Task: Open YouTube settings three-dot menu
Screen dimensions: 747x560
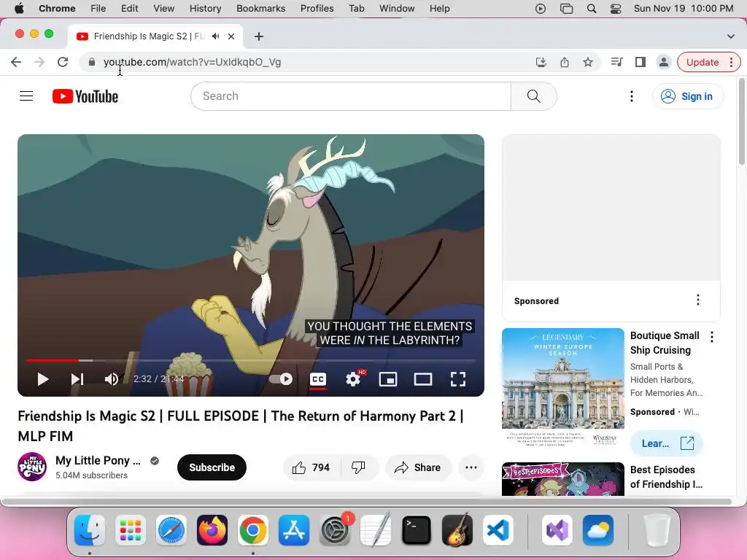Action: (x=632, y=96)
